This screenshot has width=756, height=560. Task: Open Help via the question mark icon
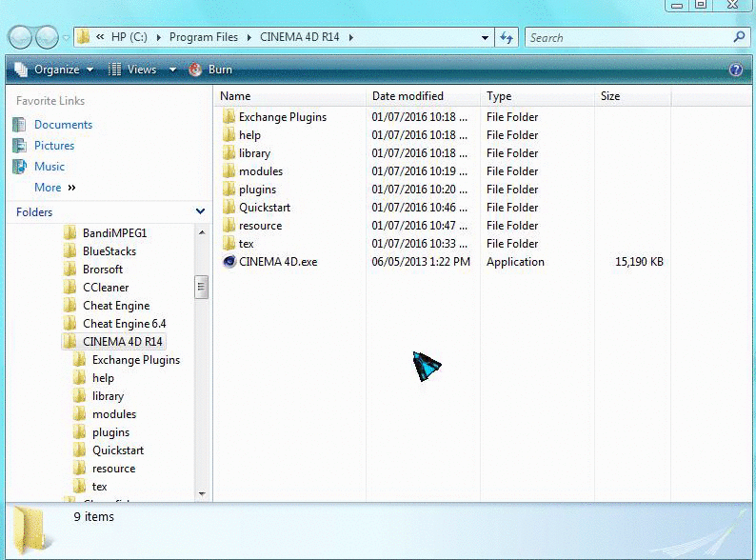click(736, 70)
